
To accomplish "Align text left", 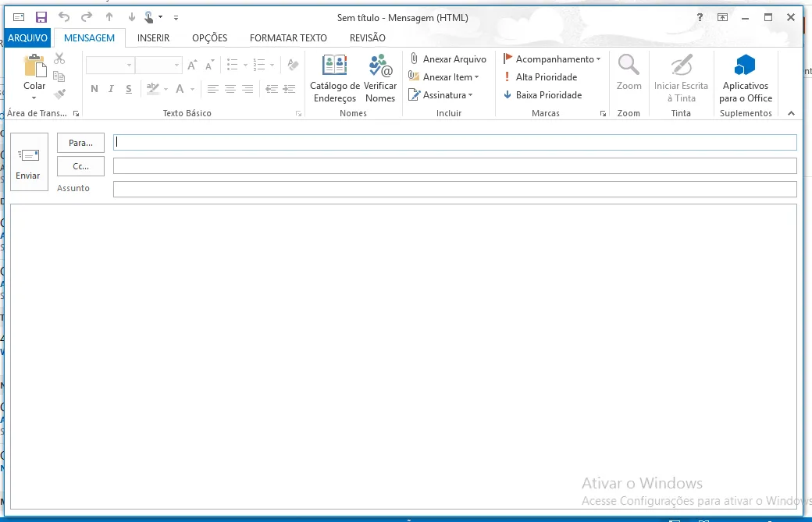I will pyautogui.click(x=212, y=89).
